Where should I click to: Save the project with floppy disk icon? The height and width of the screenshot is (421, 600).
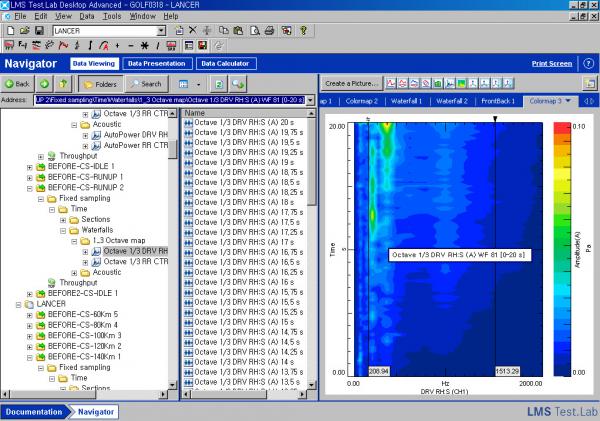(x=39, y=31)
